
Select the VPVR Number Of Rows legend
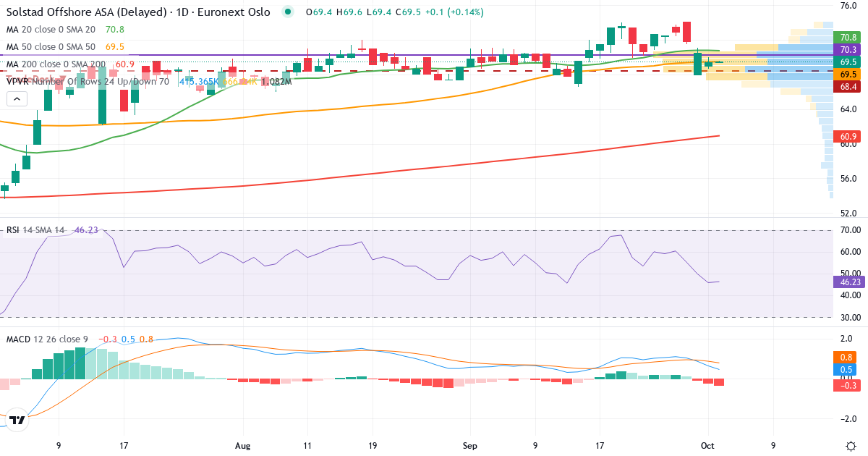(88, 82)
